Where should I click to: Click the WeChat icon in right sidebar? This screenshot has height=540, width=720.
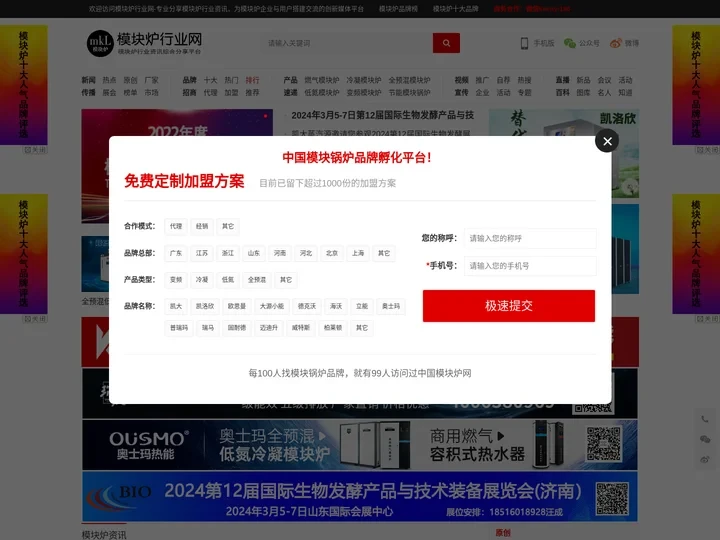[x=704, y=439]
